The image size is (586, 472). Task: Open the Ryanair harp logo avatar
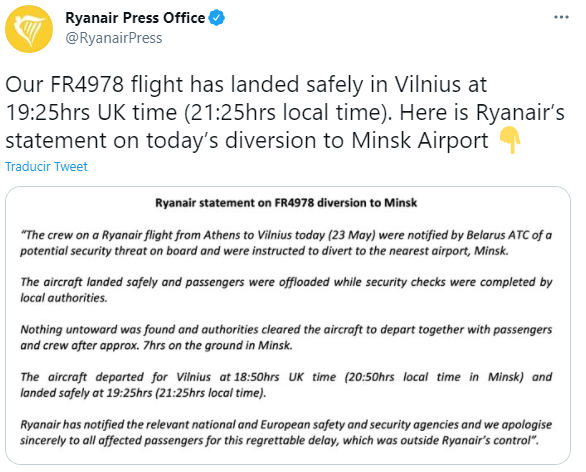click(x=29, y=29)
